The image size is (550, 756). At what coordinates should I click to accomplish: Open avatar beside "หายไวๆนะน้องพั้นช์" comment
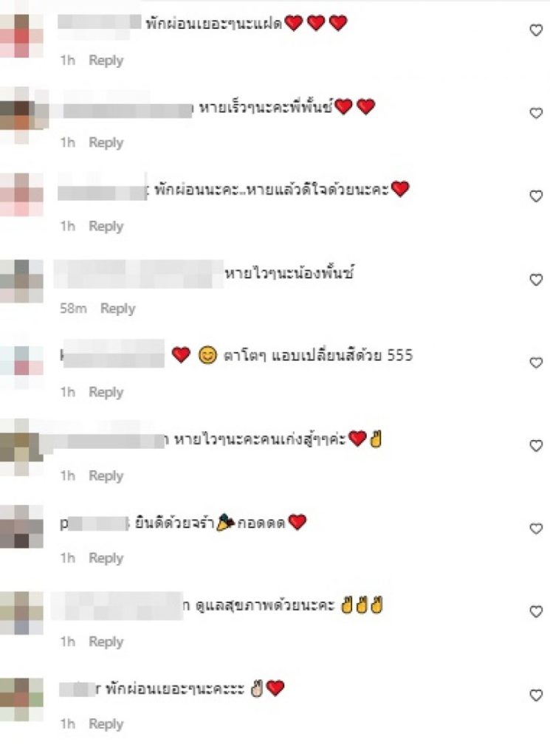21,281
